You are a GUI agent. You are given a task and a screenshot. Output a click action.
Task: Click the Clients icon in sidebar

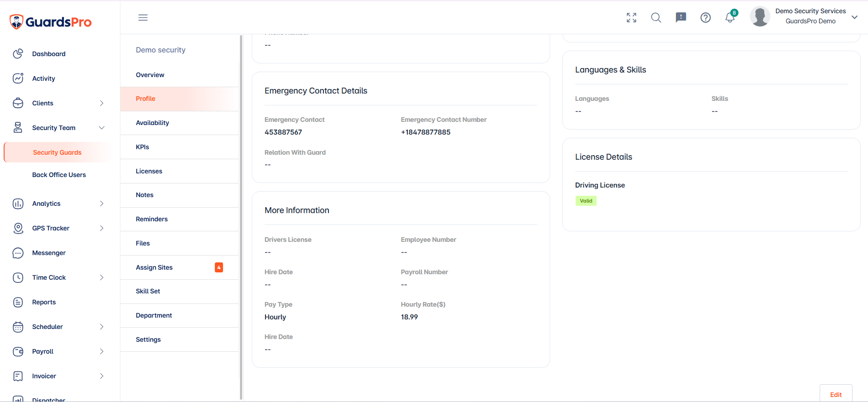pos(18,103)
